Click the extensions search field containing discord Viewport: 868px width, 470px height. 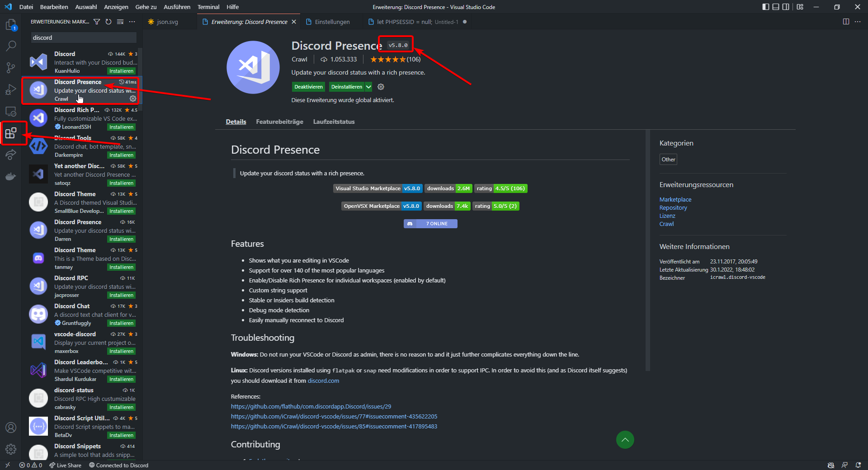click(84, 38)
